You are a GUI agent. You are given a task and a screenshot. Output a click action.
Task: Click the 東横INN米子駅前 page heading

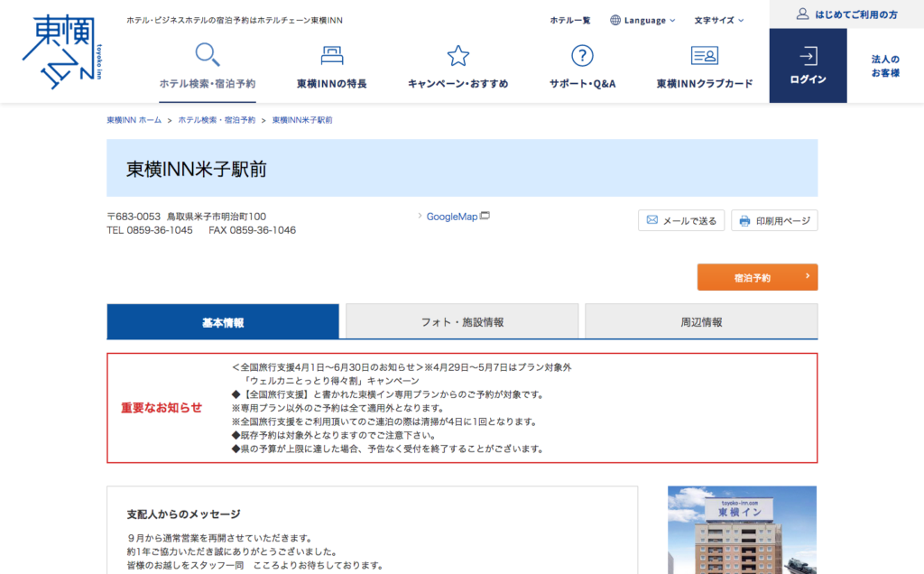[196, 169]
